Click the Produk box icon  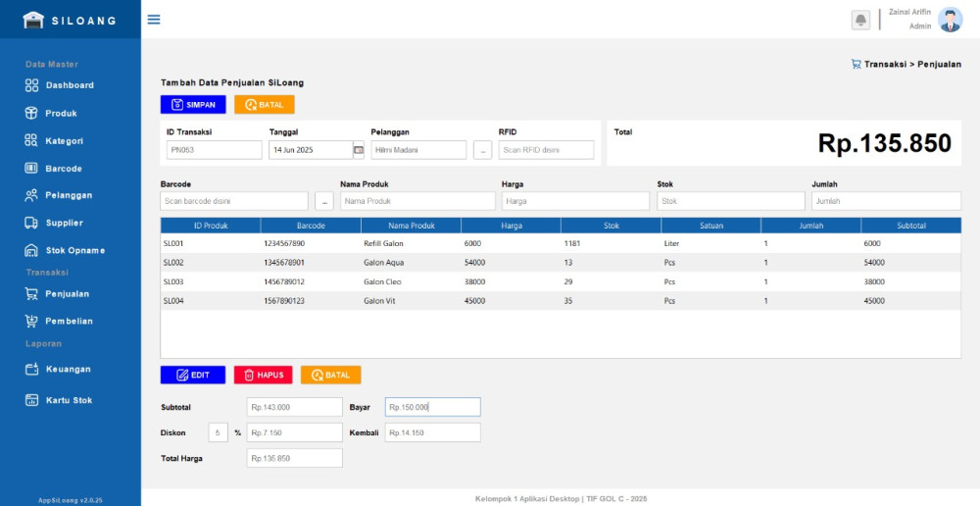(31, 113)
